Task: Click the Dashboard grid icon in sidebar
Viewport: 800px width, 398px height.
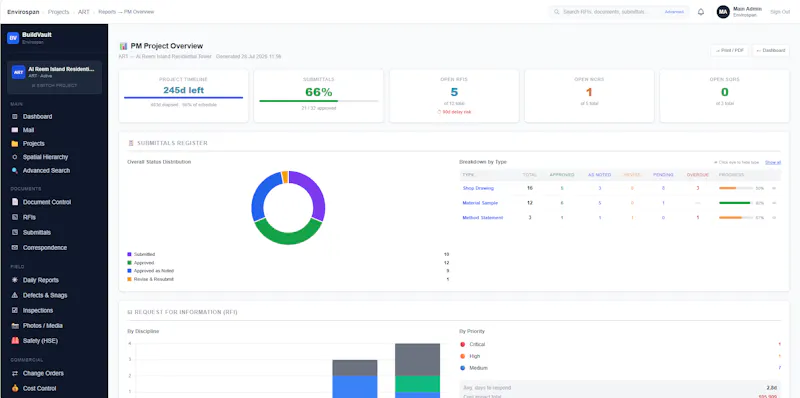Action: pyautogui.click(x=14, y=117)
